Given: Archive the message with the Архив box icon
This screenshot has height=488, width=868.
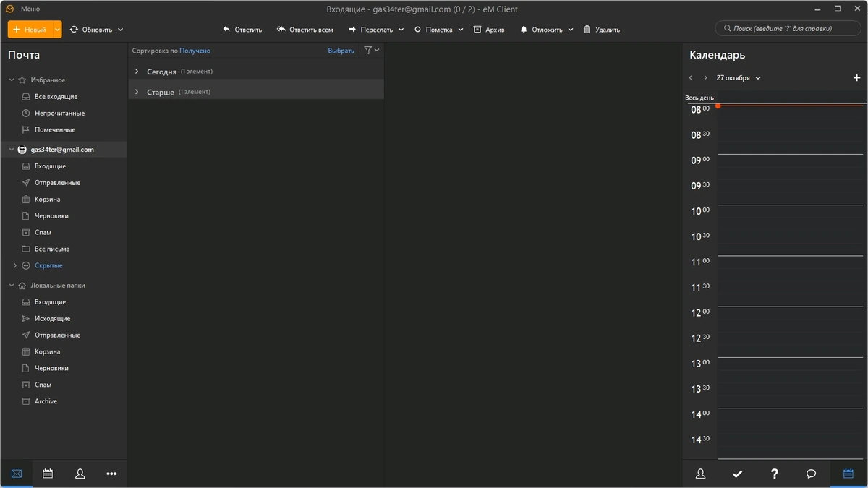Looking at the screenshot, I should (477, 30).
